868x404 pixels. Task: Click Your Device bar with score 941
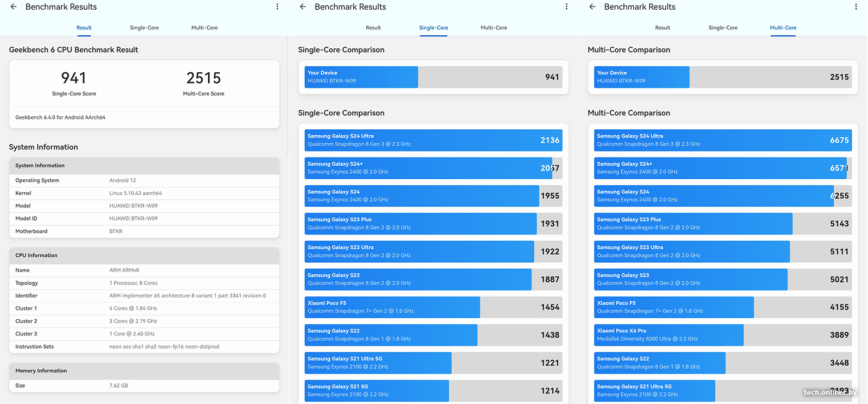click(433, 77)
